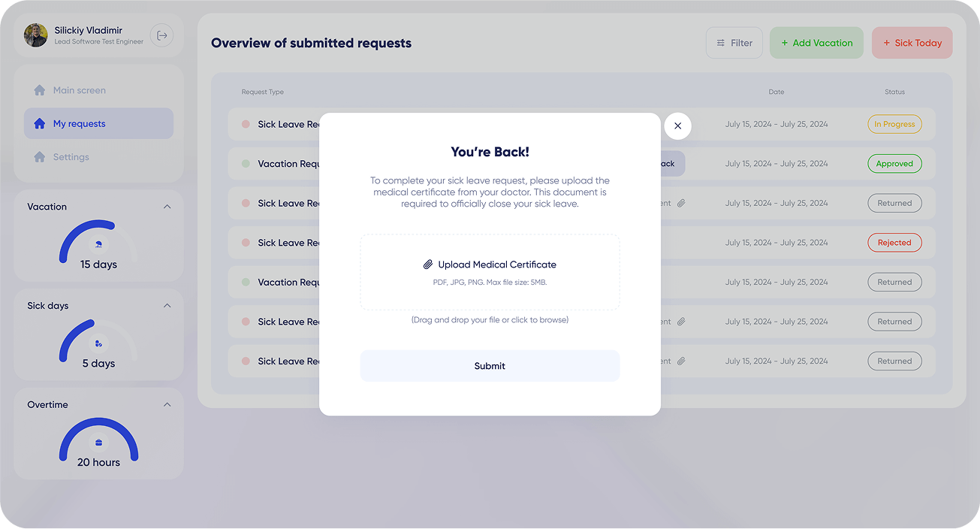
Task: Click the home icon next to Main screen
Action: tap(40, 90)
